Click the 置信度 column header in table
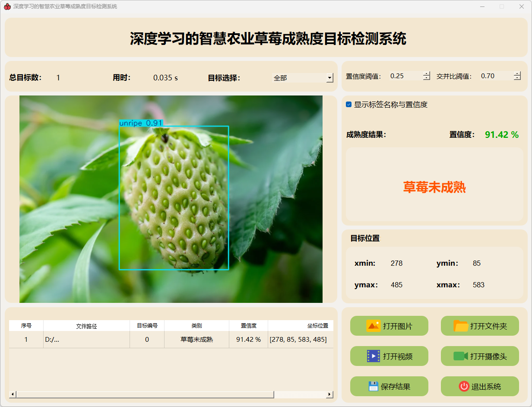Screen dimensions: 532x407 point(248,326)
